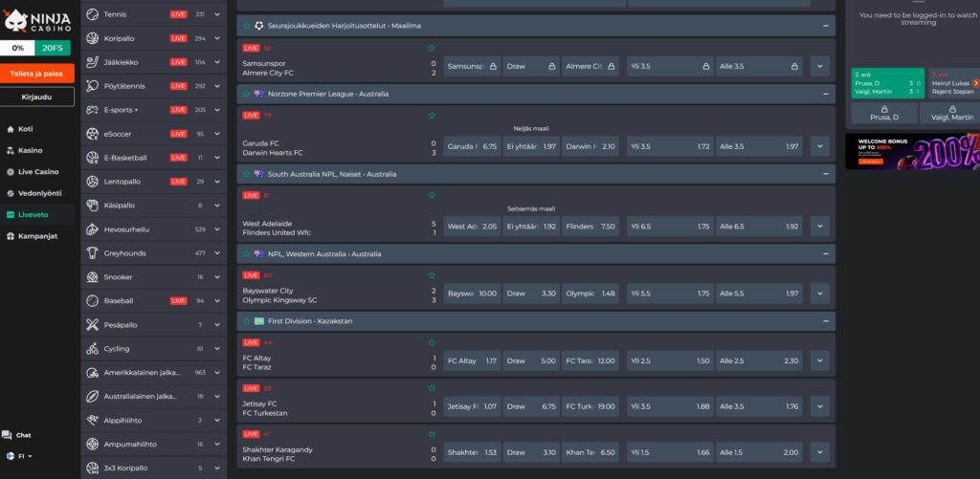Open Liveveto in the main menu
980x479 pixels.
[28, 215]
